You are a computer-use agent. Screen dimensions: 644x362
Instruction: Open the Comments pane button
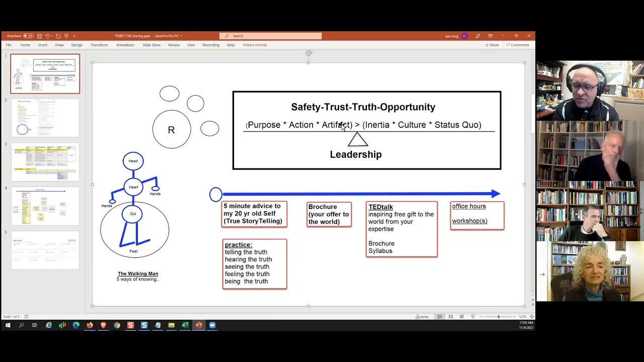tap(518, 45)
